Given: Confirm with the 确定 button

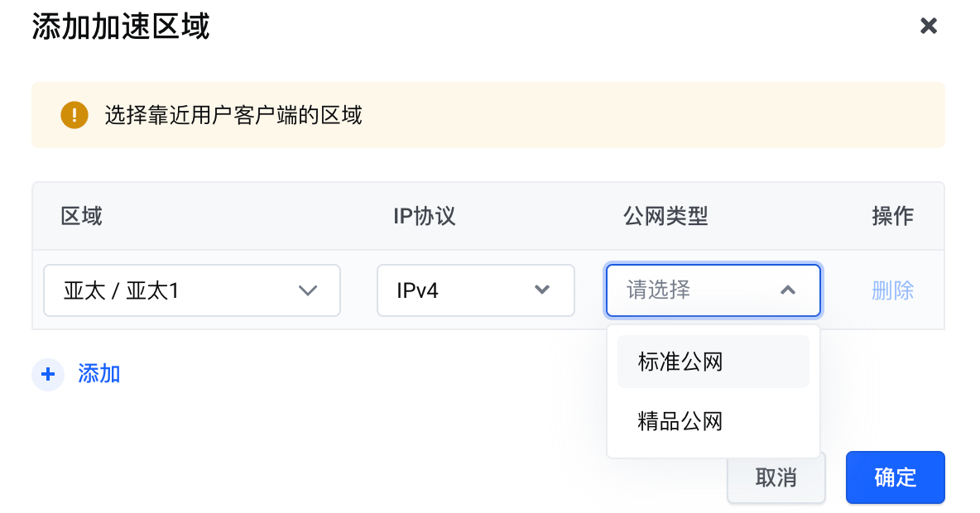Looking at the screenshot, I should [895, 477].
